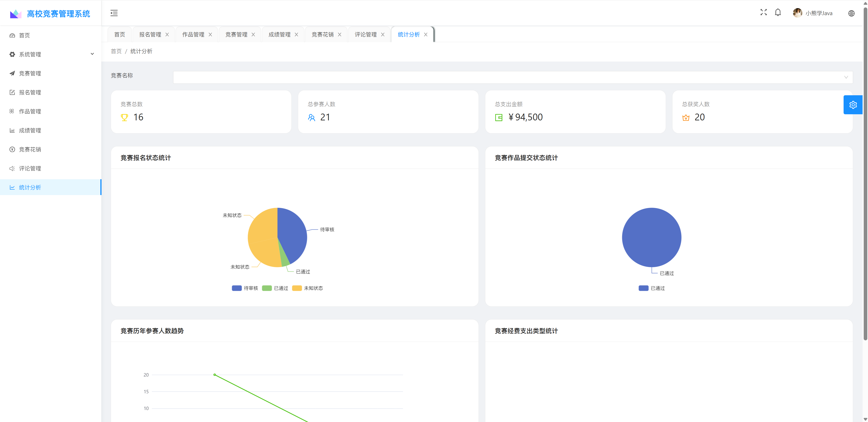
Task: Click yen coin icon for 竞赛花销
Action: tap(12, 149)
